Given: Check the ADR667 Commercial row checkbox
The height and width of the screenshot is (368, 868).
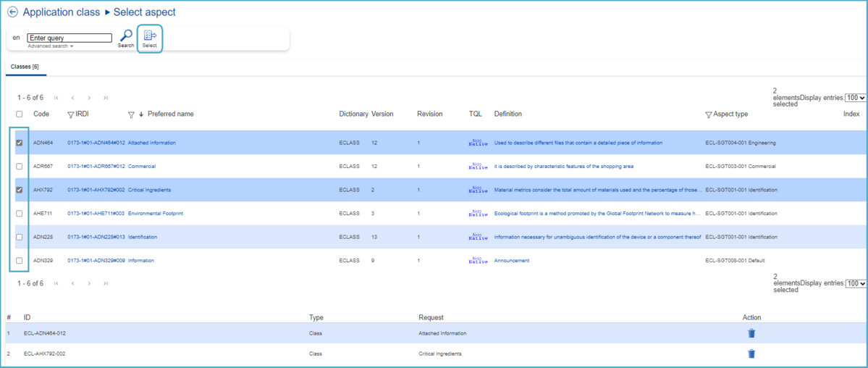Looking at the screenshot, I should pyautogui.click(x=20, y=167).
